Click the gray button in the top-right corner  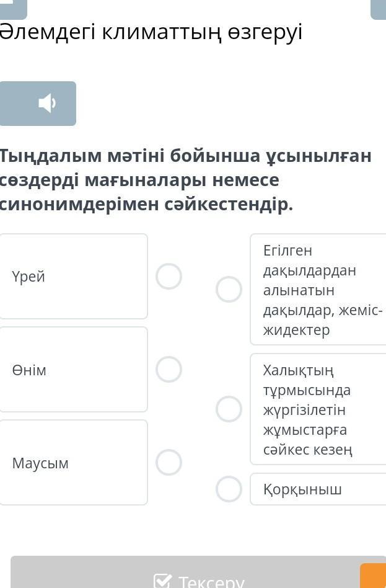pyautogui.click(x=378, y=9)
